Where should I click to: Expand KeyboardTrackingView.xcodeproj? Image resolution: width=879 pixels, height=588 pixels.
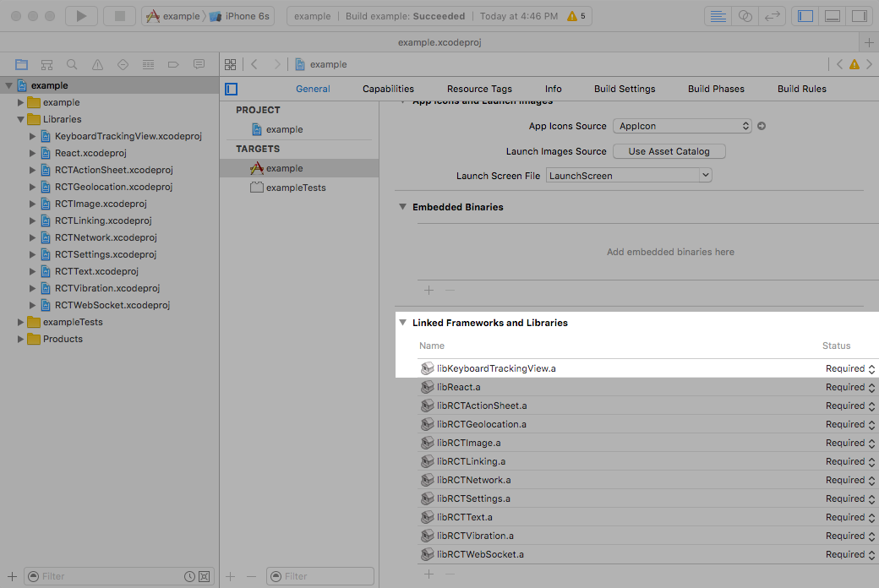click(x=32, y=136)
